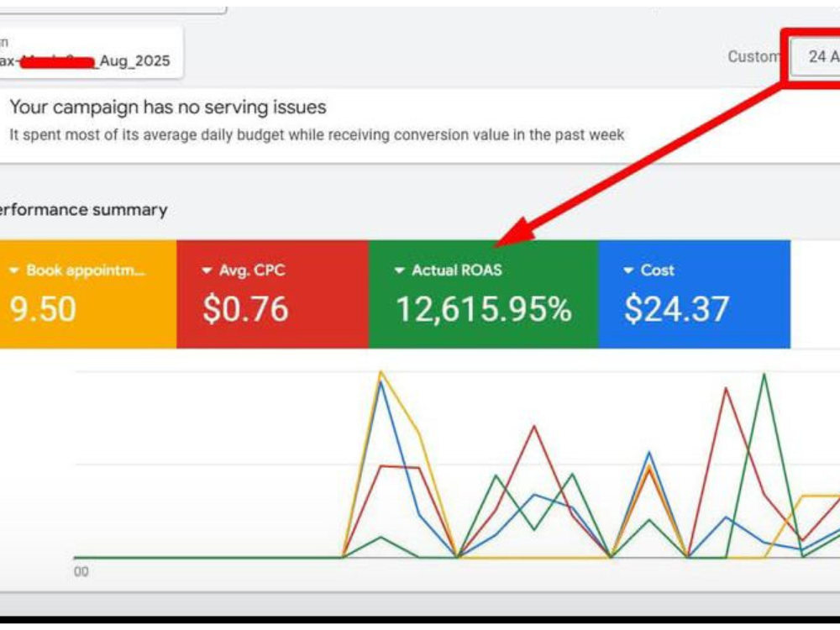This screenshot has width=840, height=630.
Task: Select the green ROAS card value 12,615.95%
Action: (x=483, y=309)
